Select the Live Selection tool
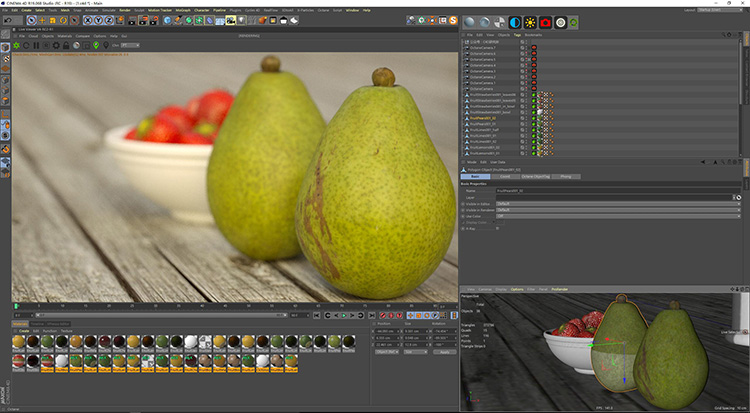The image size is (750, 413). click(x=32, y=20)
